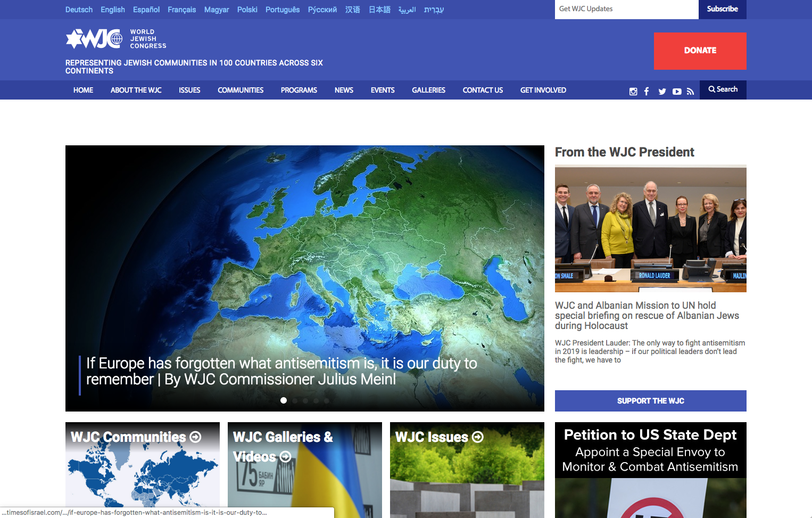Image resolution: width=812 pixels, height=518 pixels.
Task: Switch site language to Português
Action: 283,10
